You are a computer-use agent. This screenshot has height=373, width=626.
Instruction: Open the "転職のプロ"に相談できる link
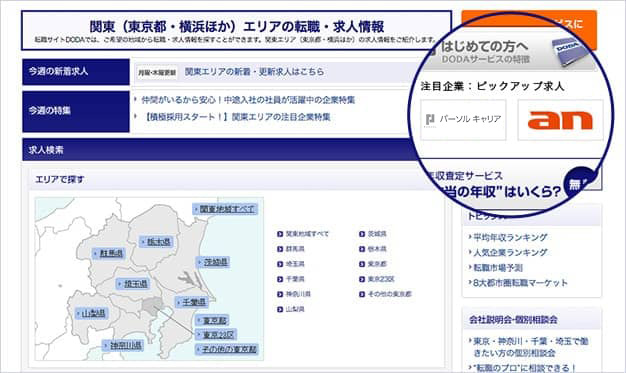pos(524,368)
